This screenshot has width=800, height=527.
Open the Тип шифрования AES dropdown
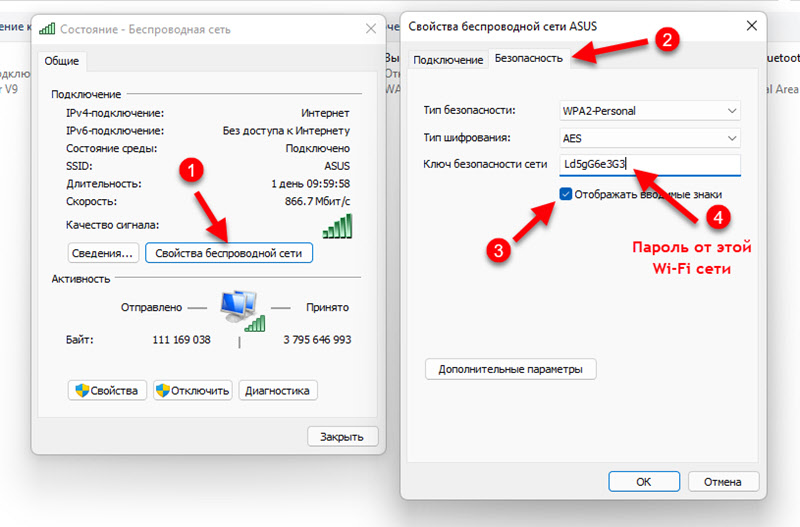648,137
